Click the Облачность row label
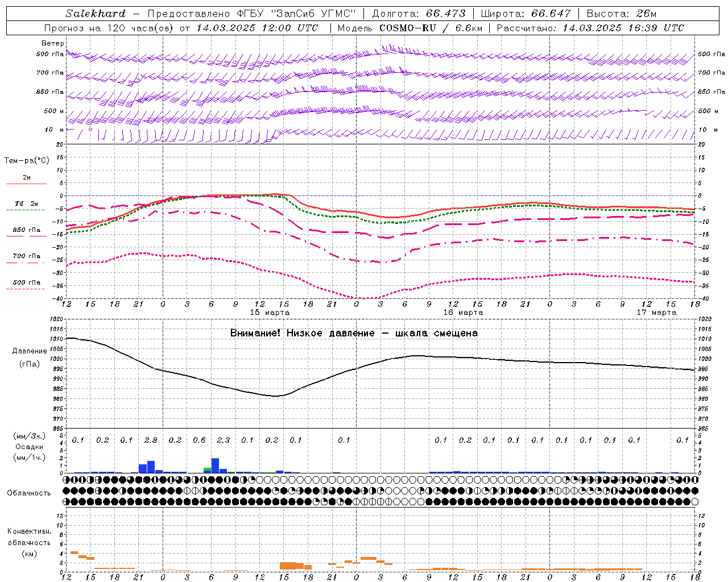728x582 pixels. point(29,493)
